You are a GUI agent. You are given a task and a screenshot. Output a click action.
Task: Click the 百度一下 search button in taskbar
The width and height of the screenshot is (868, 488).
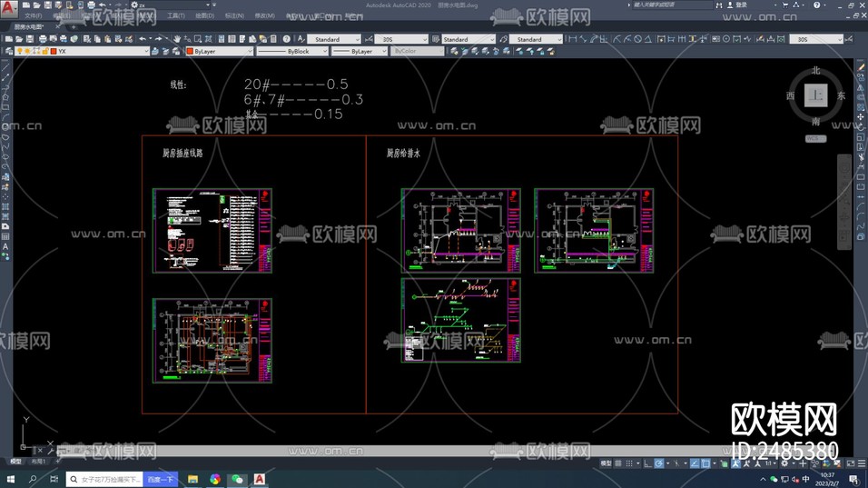(161, 479)
